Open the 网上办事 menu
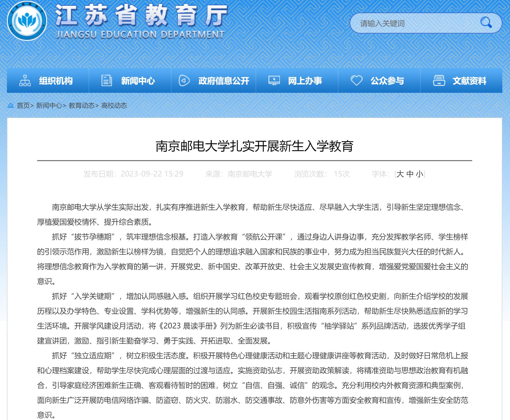510x420 pixels. point(305,81)
